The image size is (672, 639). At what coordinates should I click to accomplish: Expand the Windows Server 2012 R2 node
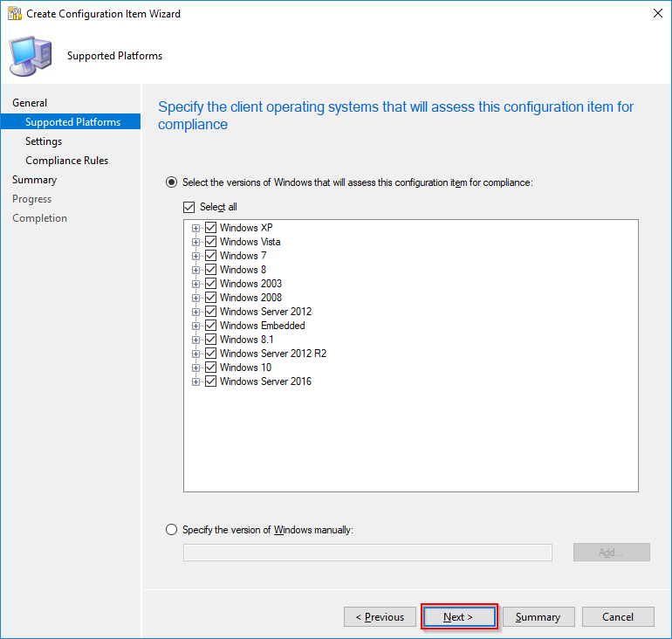[x=195, y=354]
